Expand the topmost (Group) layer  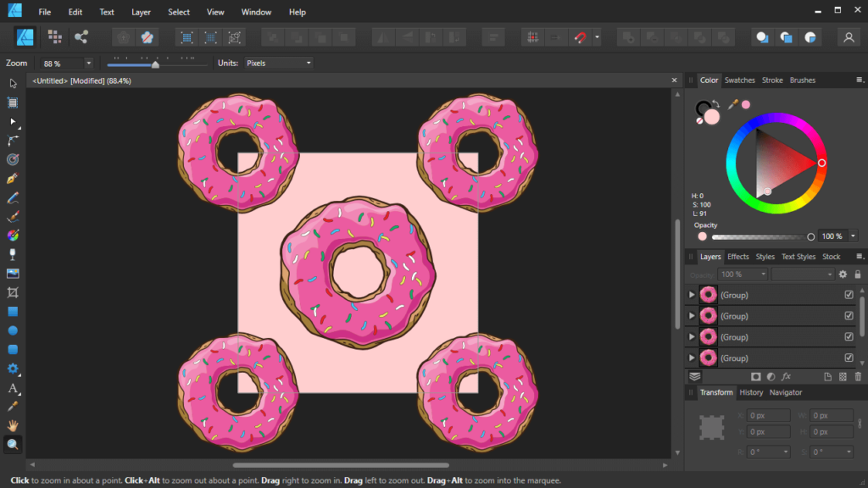[x=692, y=295]
